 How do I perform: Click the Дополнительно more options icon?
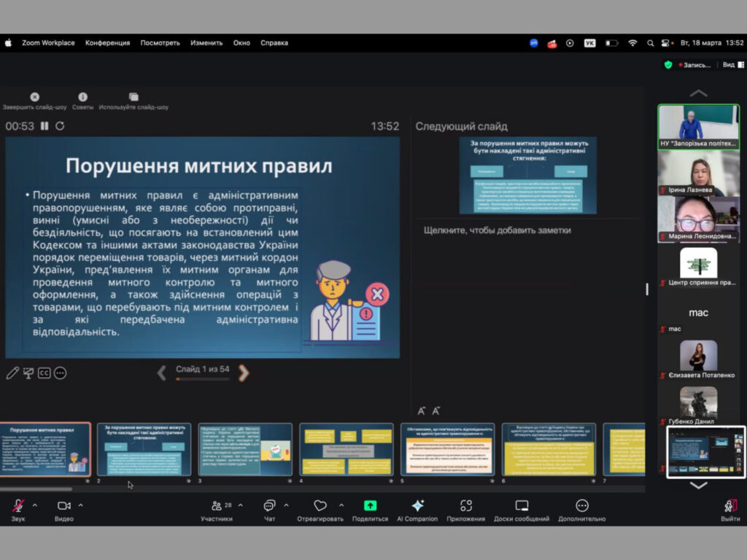coord(581,505)
